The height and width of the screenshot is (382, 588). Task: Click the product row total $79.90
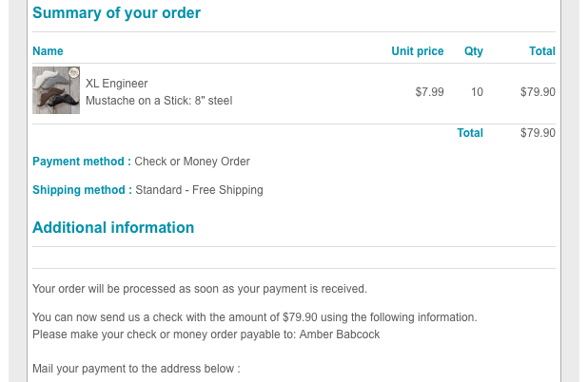pyautogui.click(x=538, y=92)
